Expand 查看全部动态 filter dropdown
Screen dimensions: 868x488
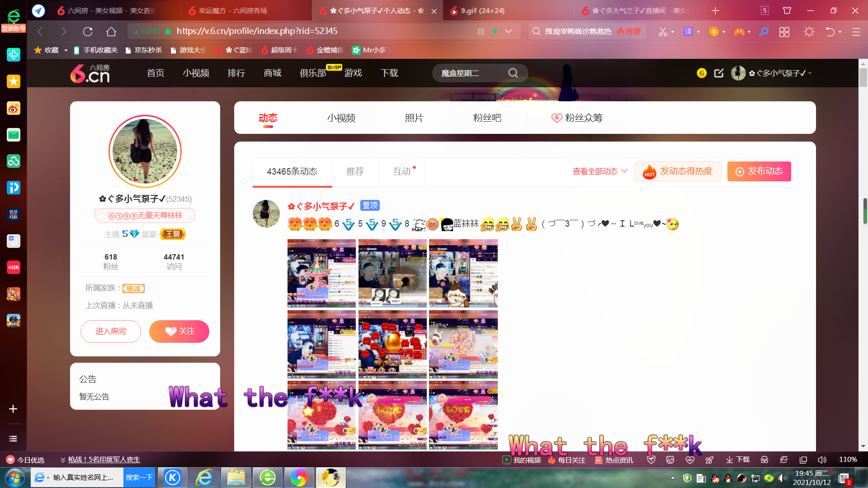[600, 171]
